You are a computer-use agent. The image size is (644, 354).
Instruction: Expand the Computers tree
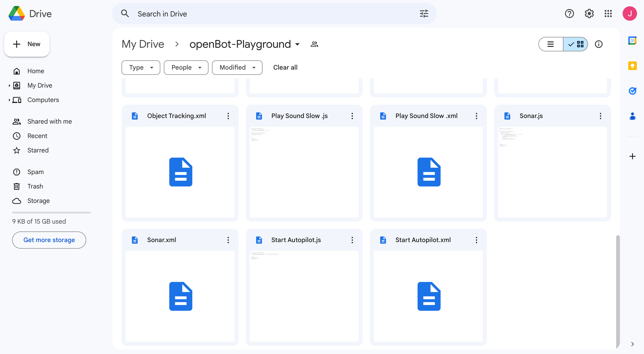pos(9,100)
